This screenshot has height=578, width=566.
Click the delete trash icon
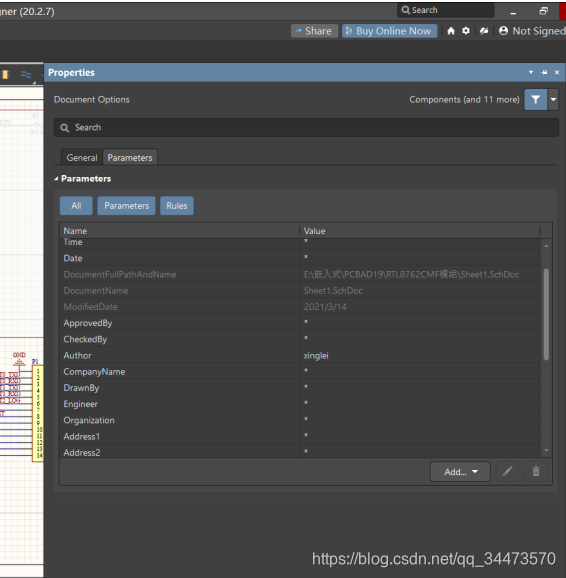[536, 471]
